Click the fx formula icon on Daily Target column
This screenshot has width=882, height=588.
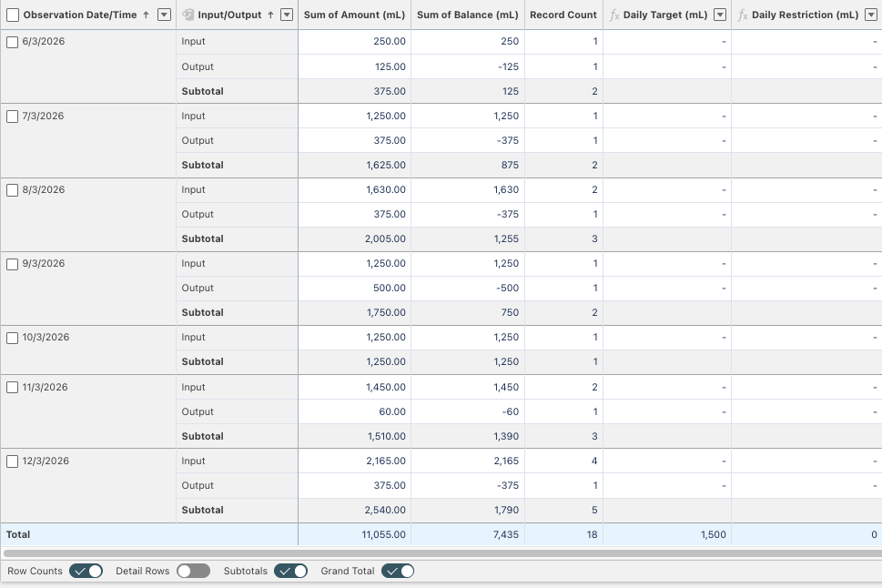(x=614, y=15)
